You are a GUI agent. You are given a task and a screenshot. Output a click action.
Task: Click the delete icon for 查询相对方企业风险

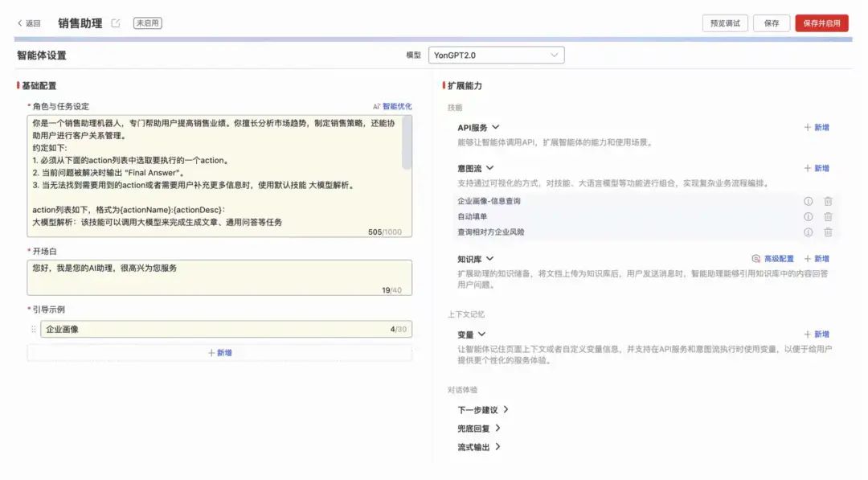pyautogui.click(x=829, y=232)
